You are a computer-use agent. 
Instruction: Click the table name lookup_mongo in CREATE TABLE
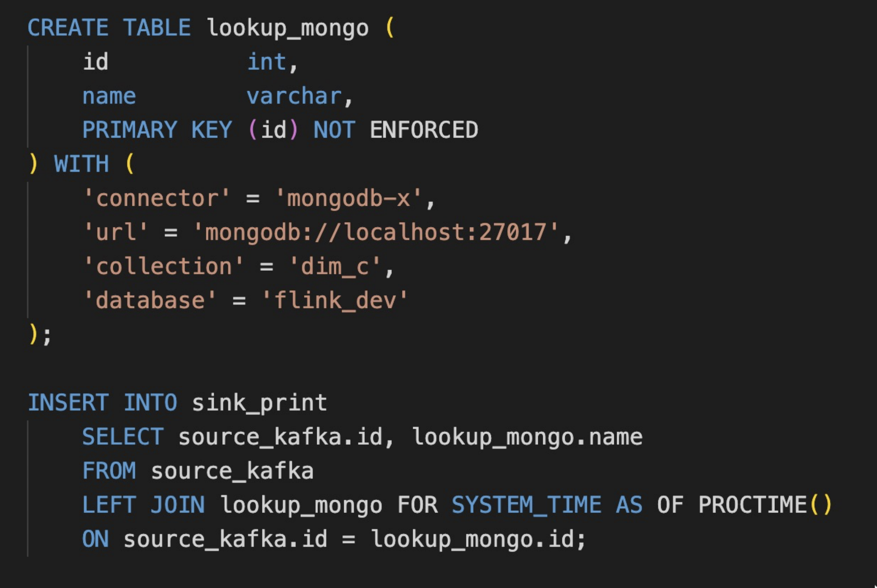point(288,28)
